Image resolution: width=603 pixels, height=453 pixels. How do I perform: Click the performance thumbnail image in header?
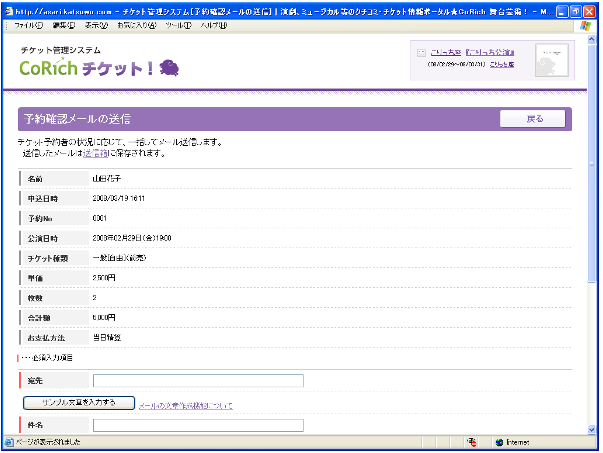[551, 60]
